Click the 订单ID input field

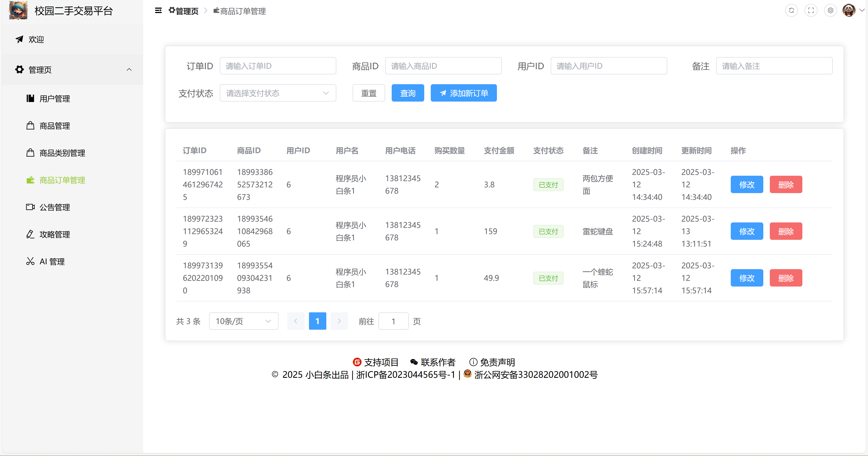click(x=278, y=66)
